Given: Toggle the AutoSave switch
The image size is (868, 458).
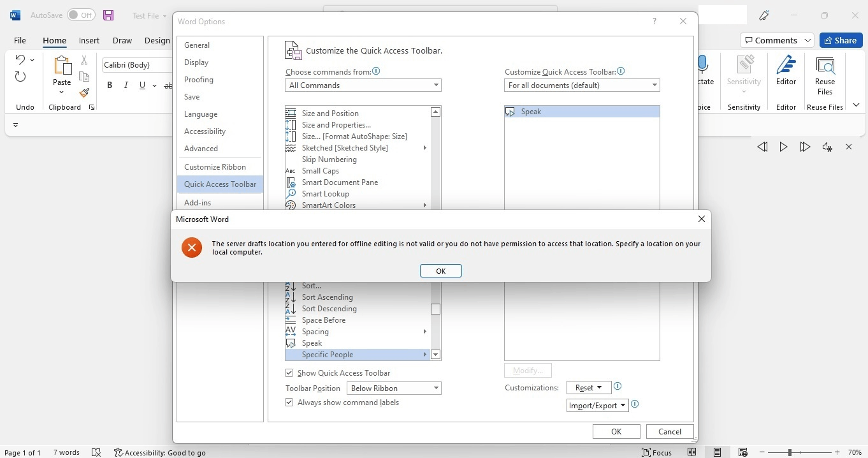Looking at the screenshot, I should pos(81,15).
